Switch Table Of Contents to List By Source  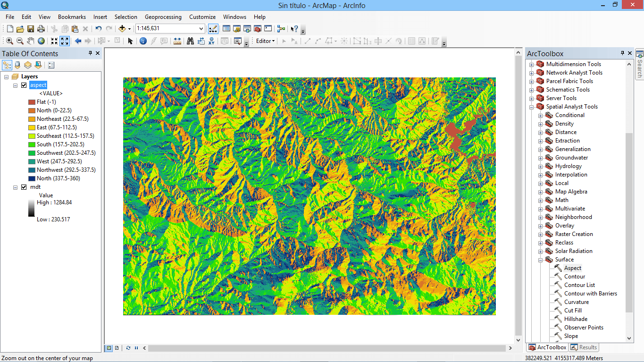(17, 65)
